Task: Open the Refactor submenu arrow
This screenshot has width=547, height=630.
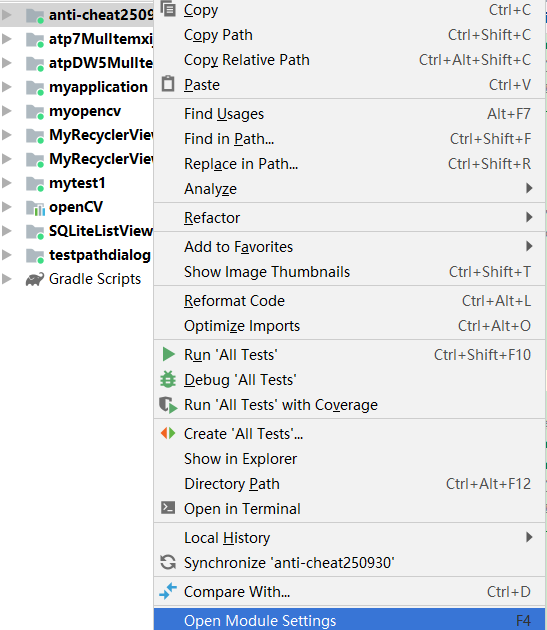Action: point(529,217)
